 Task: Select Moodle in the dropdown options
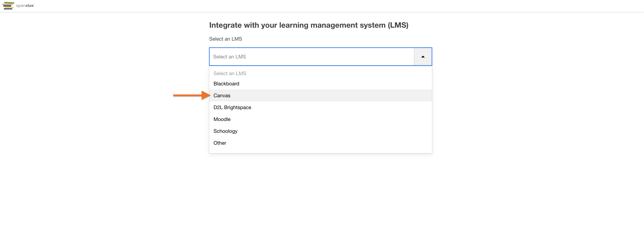point(222,119)
